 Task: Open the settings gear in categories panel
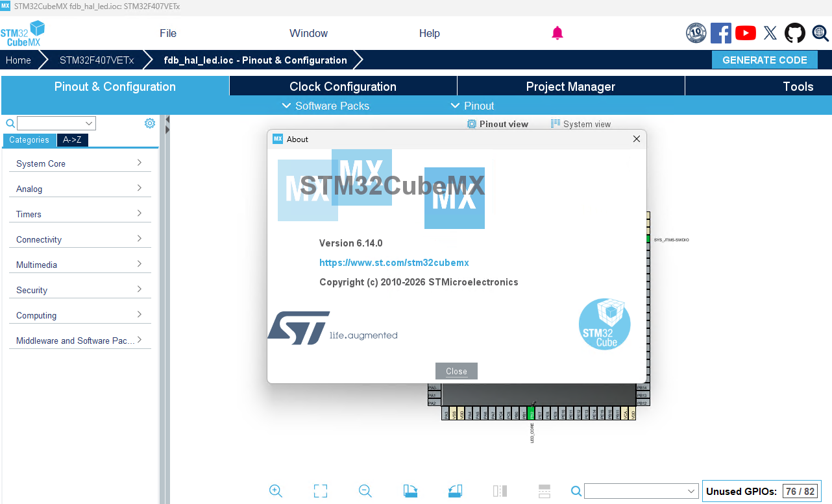pyautogui.click(x=150, y=123)
